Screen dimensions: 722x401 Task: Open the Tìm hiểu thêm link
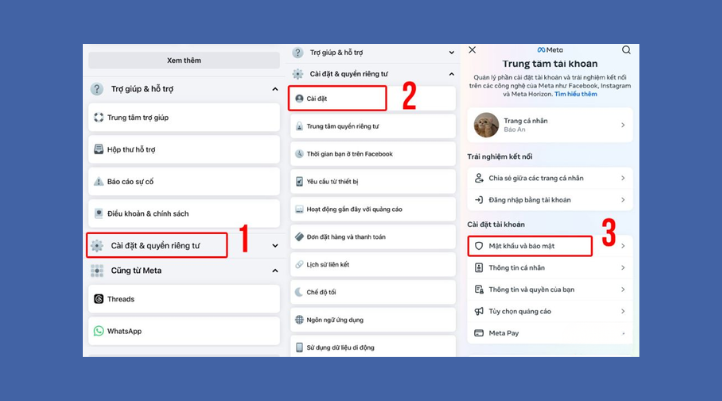[575, 94]
